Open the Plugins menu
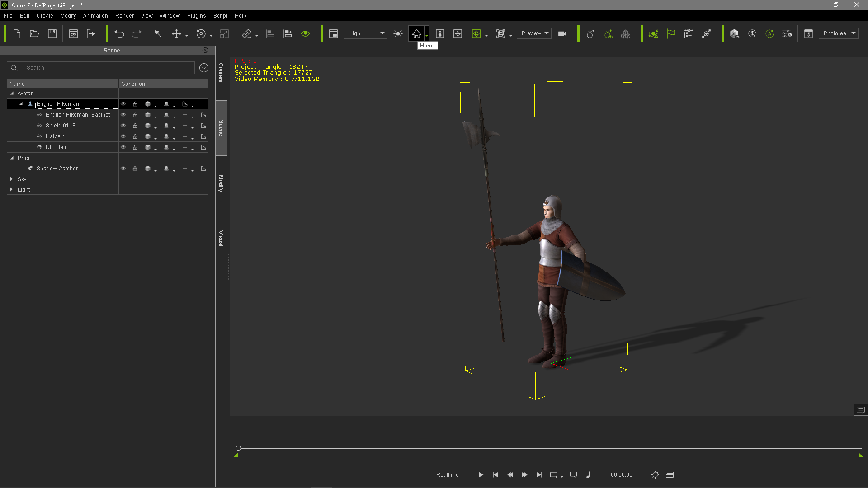Viewport: 868px width, 488px height. [196, 16]
